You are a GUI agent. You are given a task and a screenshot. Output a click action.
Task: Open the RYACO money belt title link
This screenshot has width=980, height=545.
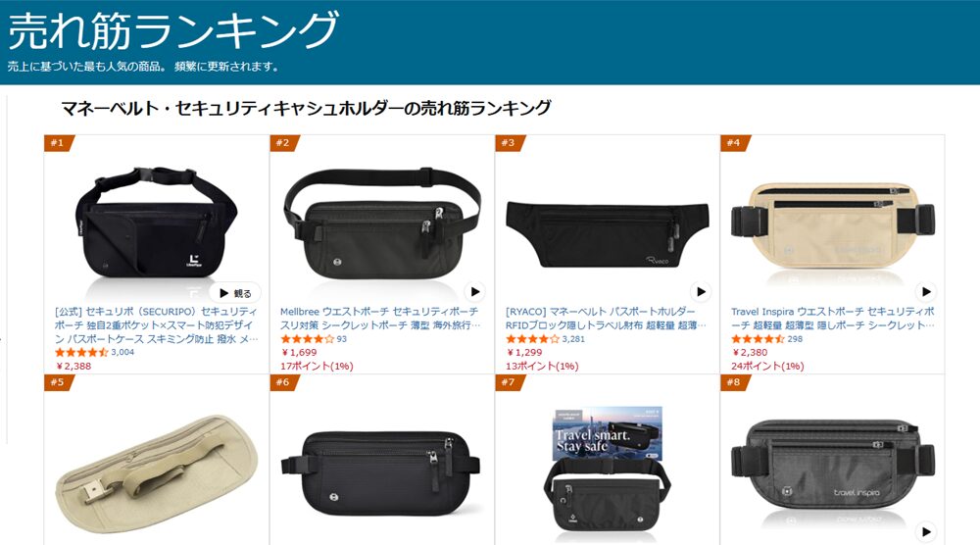[x=606, y=319]
